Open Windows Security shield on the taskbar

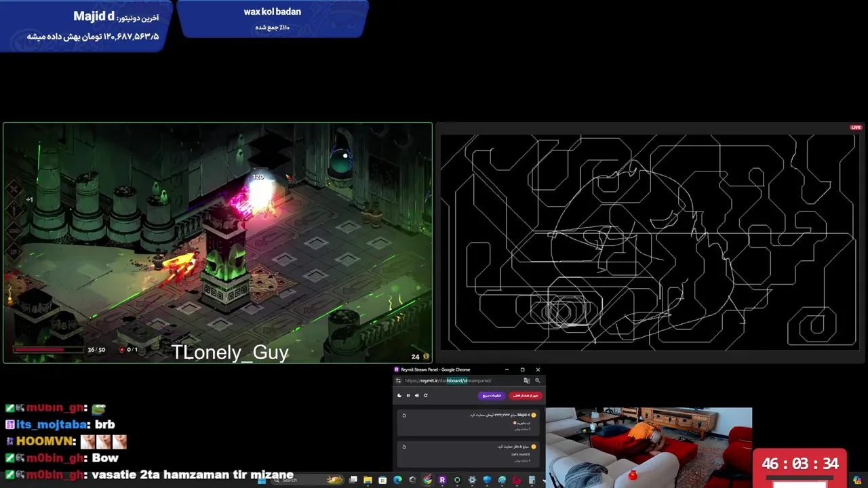(x=487, y=480)
